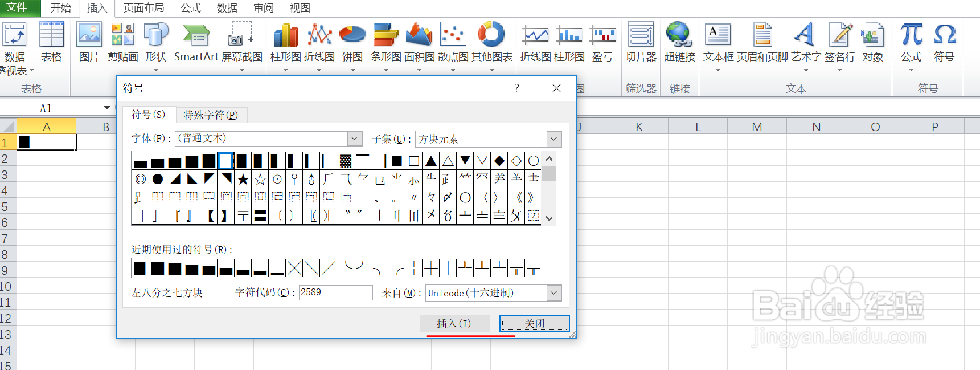
Task: Insert an equation (公式) from ribbon
Action: click(x=911, y=47)
